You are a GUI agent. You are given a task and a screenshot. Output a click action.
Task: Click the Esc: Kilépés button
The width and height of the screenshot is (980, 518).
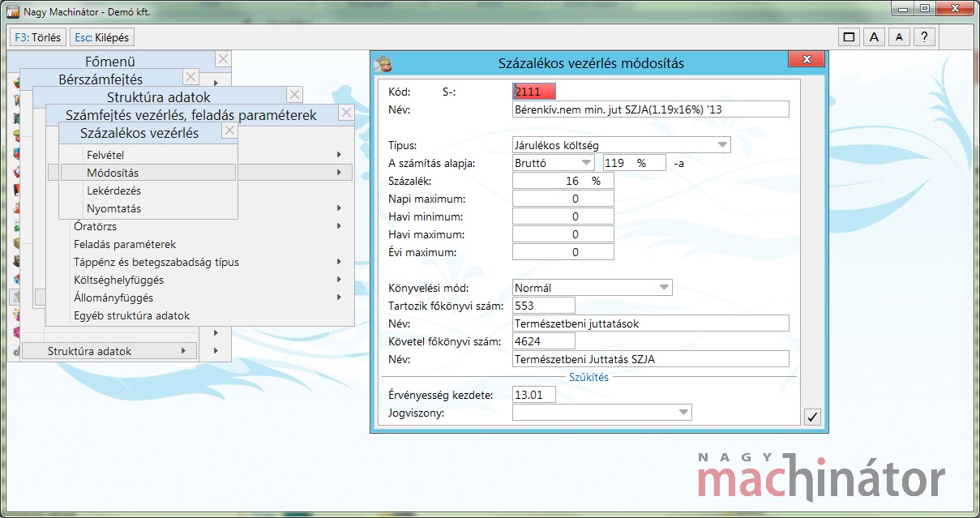tap(101, 37)
